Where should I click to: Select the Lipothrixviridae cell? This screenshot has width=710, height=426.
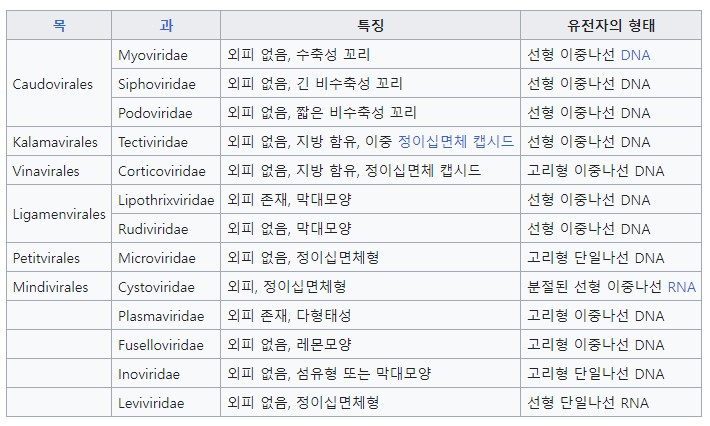pos(166,199)
